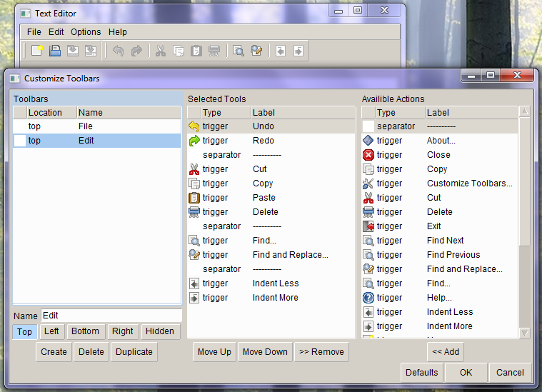Open the Help menu in Text Editor
Image resolution: width=542 pixels, height=392 pixels.
point(118,32)
